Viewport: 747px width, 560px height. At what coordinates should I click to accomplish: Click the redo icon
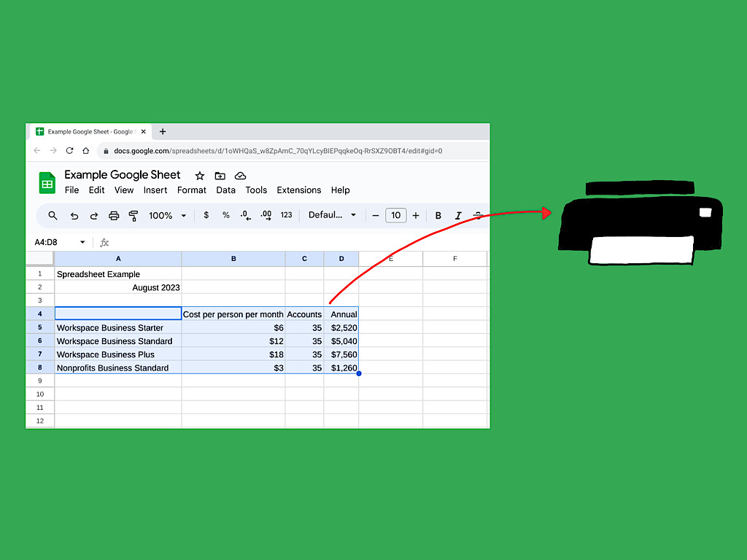93,215
